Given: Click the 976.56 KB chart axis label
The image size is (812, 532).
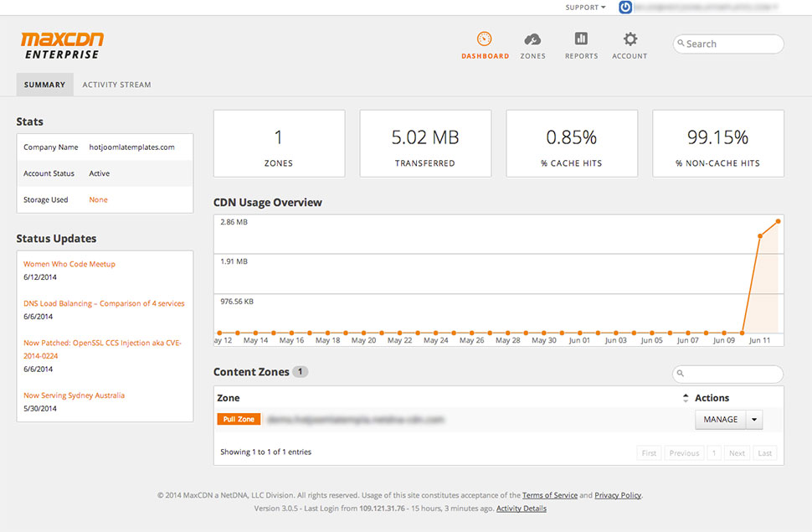Looking at the screenshot, I should (237, 302).
